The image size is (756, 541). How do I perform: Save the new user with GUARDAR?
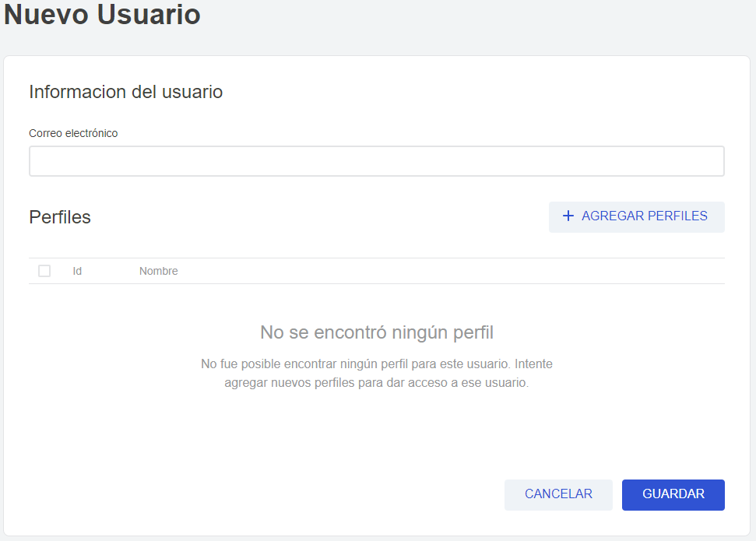coord(673,494)
